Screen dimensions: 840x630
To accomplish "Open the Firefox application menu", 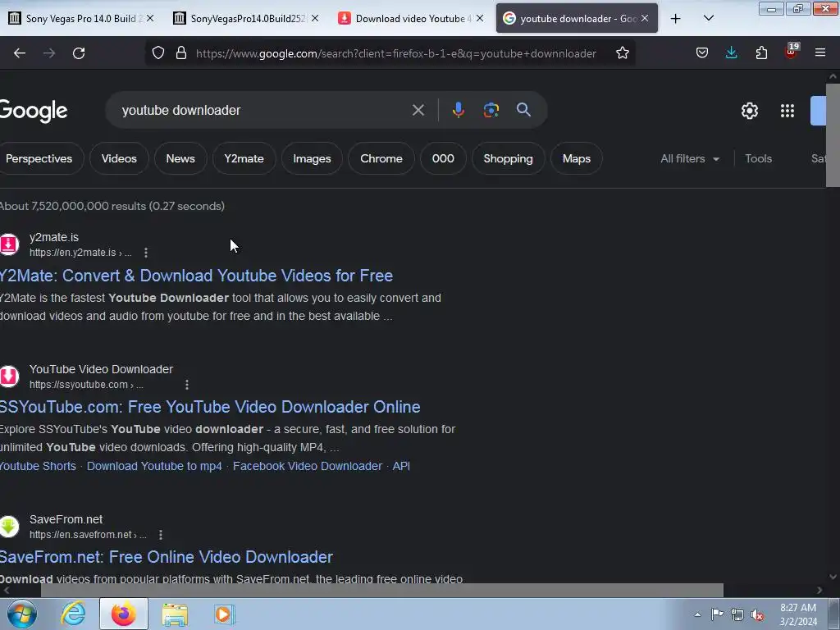I will (820, 53).
